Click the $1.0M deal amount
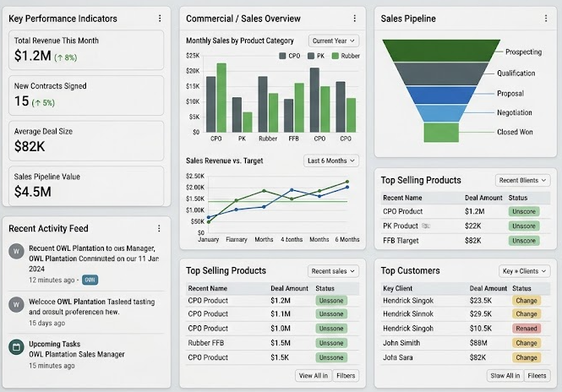 click(281, 329)
